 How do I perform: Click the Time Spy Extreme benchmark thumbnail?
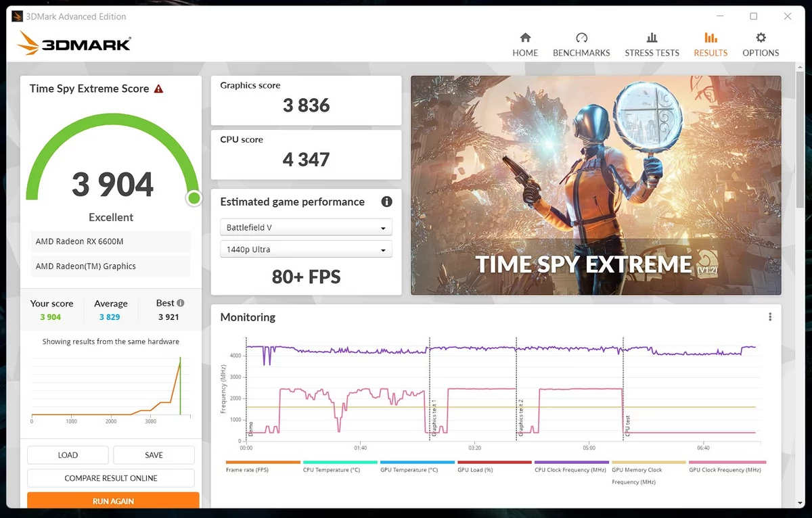595,185
